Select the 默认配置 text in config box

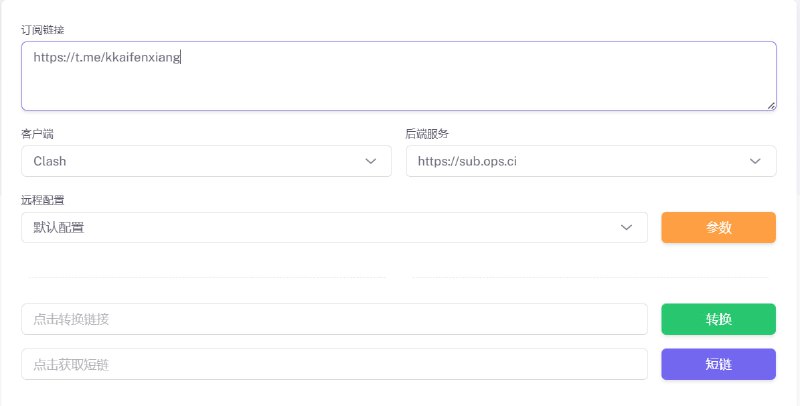[x=58, y=227]
